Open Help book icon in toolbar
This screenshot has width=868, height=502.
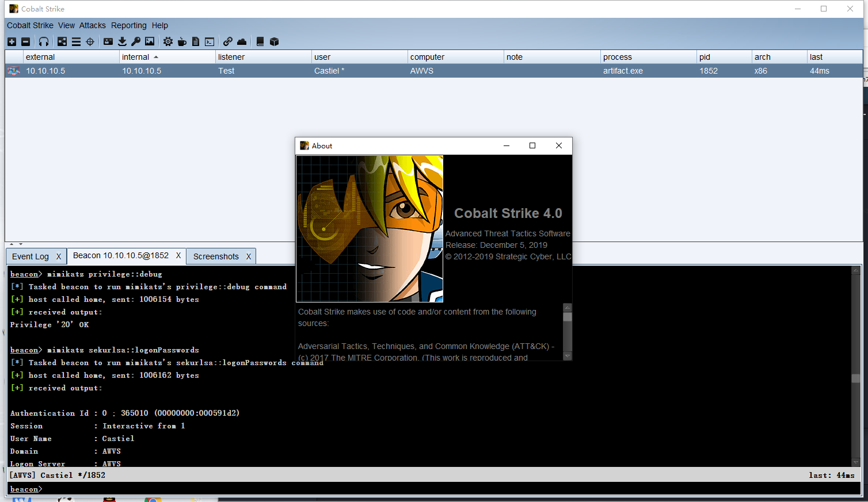tap(260, 41)
